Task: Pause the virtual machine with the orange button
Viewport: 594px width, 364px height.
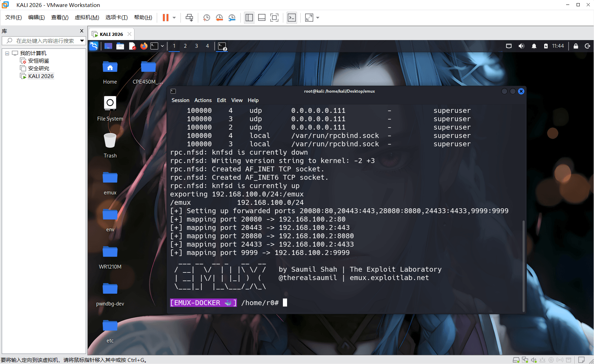Action: pos(165,18)
